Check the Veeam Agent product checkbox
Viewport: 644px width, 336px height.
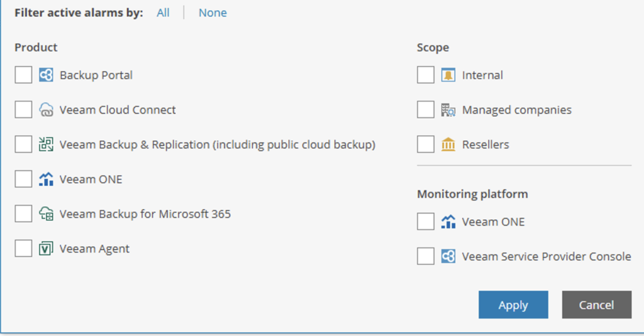[x=23, y=249]
